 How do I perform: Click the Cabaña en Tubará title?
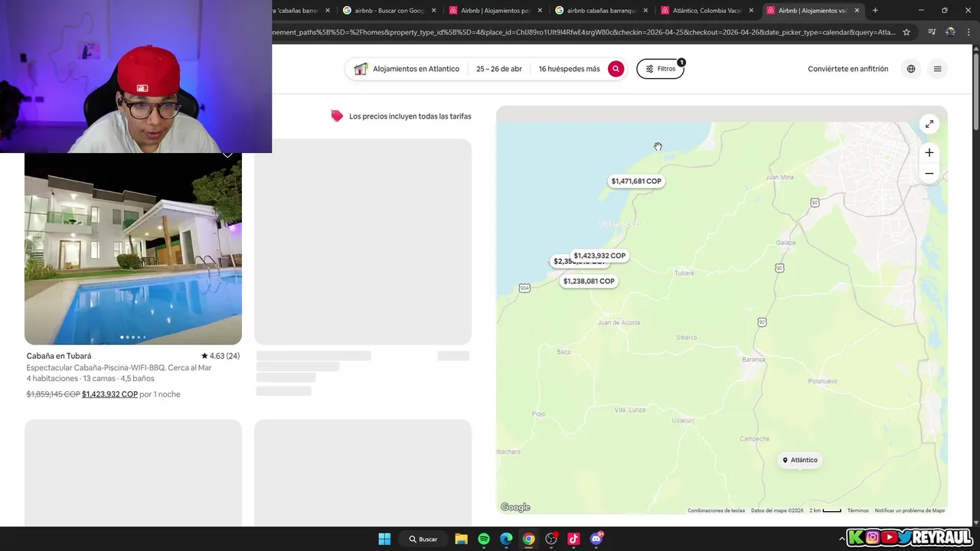pyautogui.click(x=59, y=356)
